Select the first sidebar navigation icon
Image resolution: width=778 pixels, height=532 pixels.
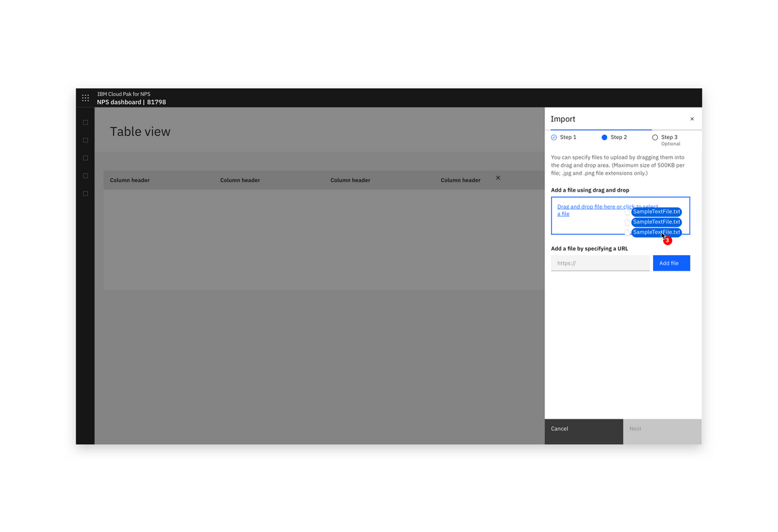pyautogui.click(x=85, y=122)
